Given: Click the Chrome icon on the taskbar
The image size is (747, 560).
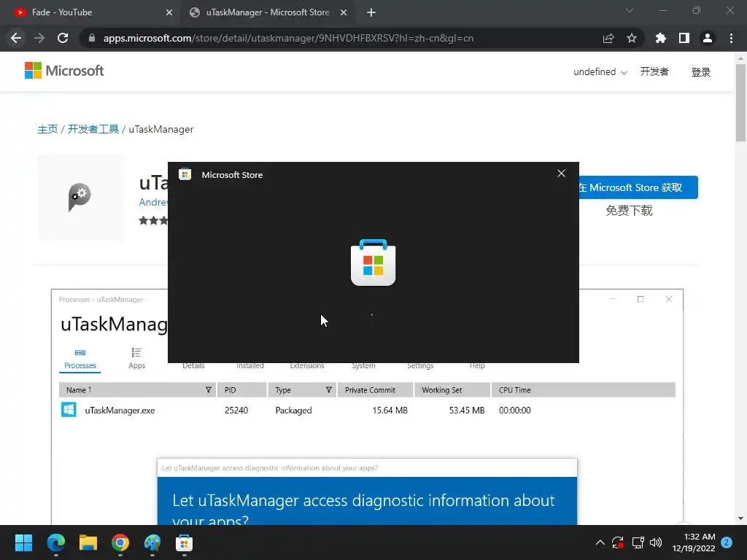Looking at the screenshot, I should pos(120,542).
